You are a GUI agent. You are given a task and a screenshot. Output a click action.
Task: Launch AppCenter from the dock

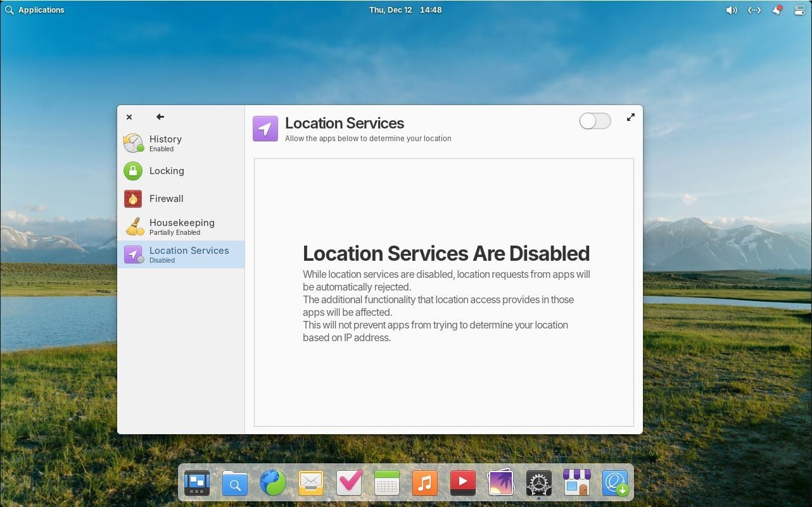click(577, 484)
